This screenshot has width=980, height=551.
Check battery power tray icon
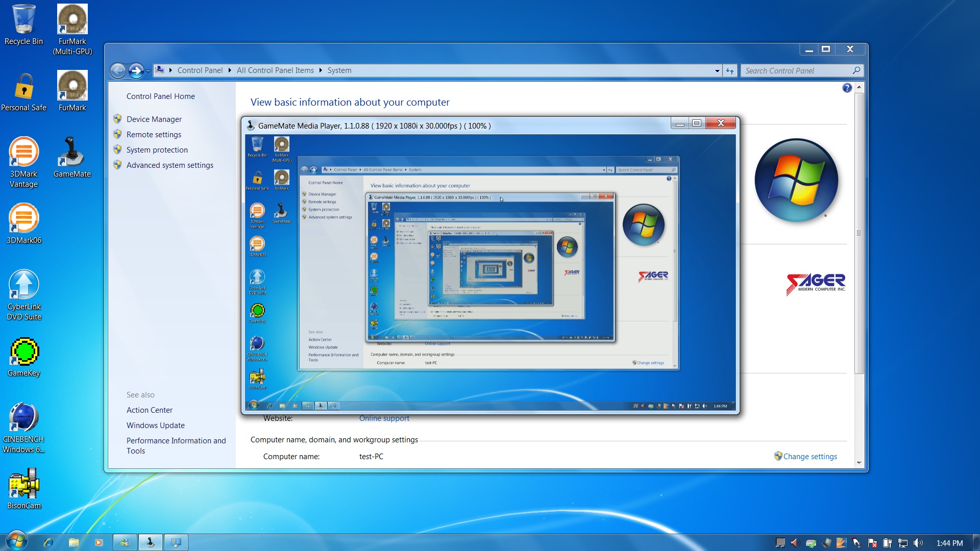point(888,543)
